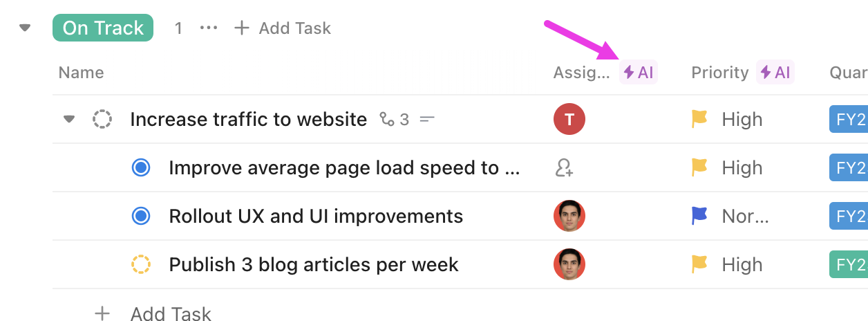Click the Priority column header
This screenshot has width=868, height=321.
pos(720,73)
